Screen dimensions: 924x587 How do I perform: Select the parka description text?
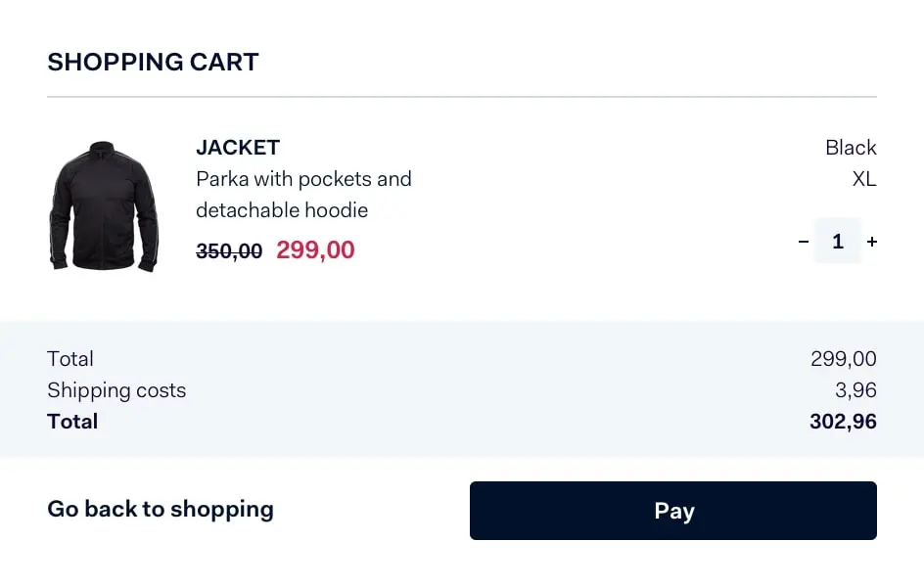[x=303, y=195]
